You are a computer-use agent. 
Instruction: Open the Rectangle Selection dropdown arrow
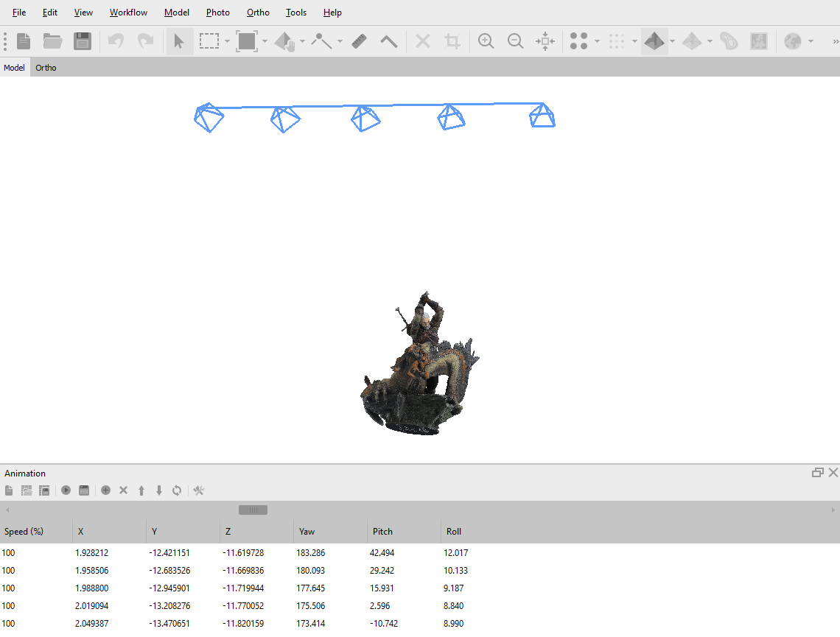point(227,41)
